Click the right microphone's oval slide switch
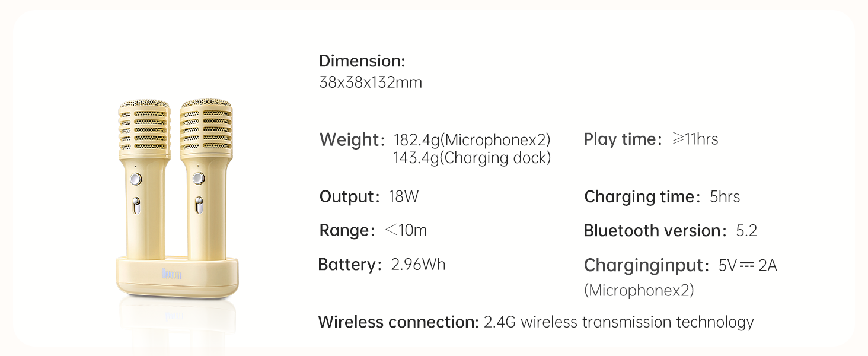The height and width of the screenshot is (356, 868). coord(199,205)
